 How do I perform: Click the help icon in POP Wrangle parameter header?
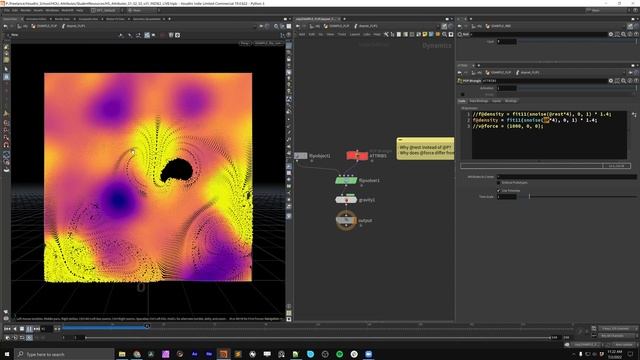(636, 81)
